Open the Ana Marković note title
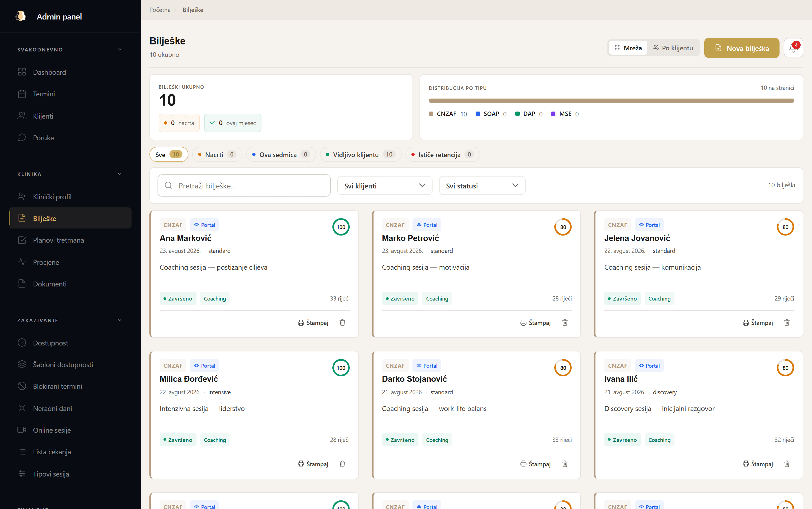The width and height of the screenshot is (812, 509). pos(185,238)
